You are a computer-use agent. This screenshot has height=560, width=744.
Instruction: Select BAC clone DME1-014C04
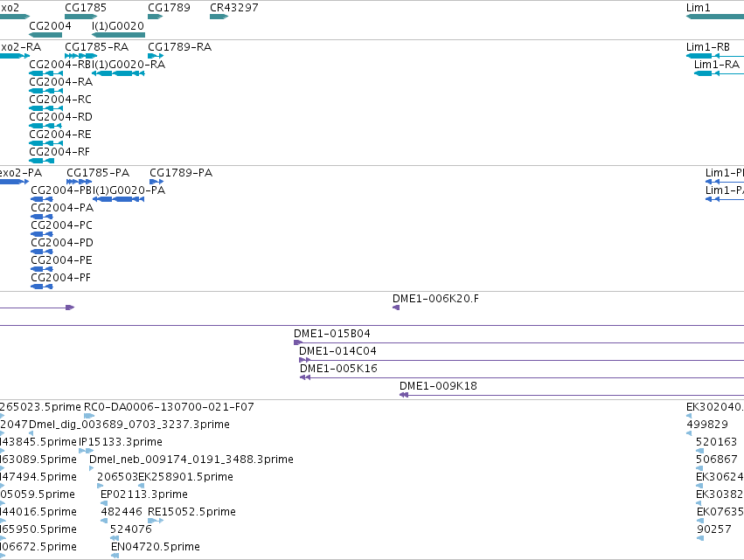tap(521, 360)
